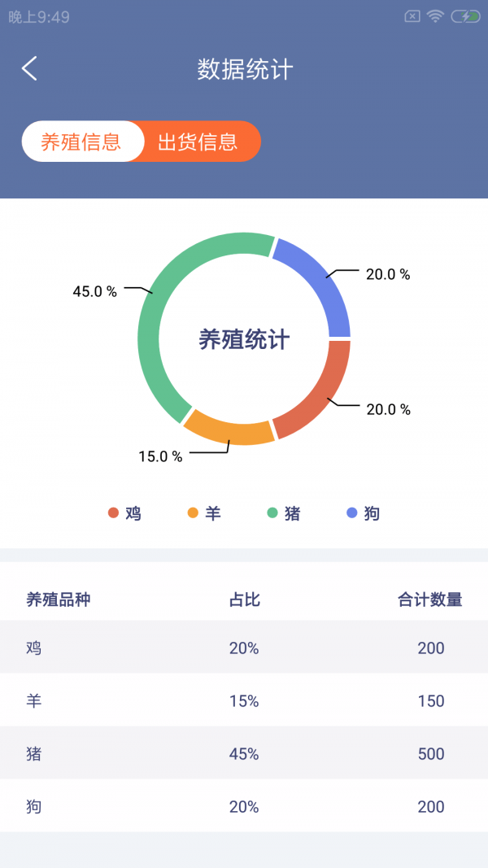Tap the back arrow to return
488x868 pixels.
(x=29, y=68)
